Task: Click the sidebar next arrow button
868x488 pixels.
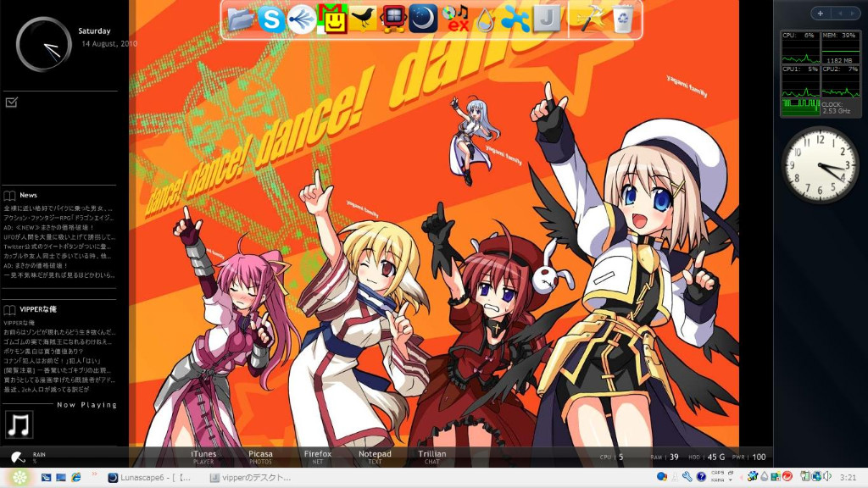Action: [852, 14]
